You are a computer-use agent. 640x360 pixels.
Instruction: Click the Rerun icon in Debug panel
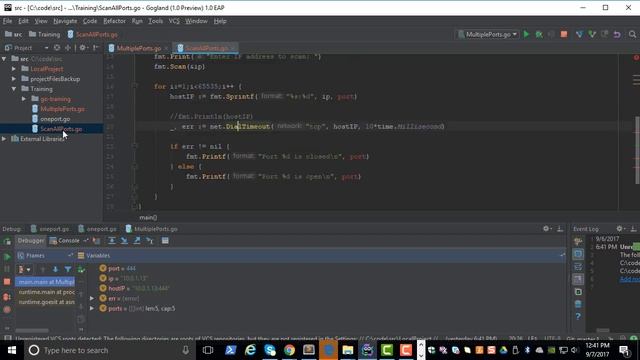pyautogui.click(x=7, y=242)
